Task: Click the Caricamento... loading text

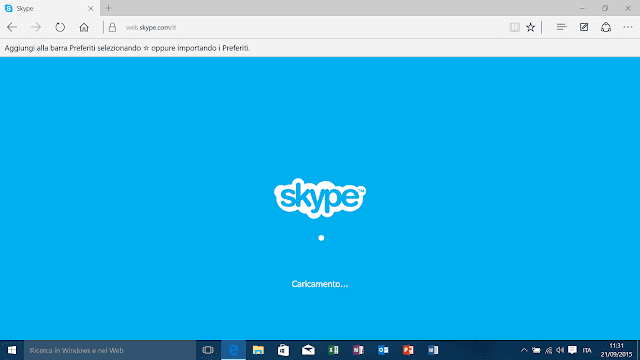Action: tap(320, 284)
